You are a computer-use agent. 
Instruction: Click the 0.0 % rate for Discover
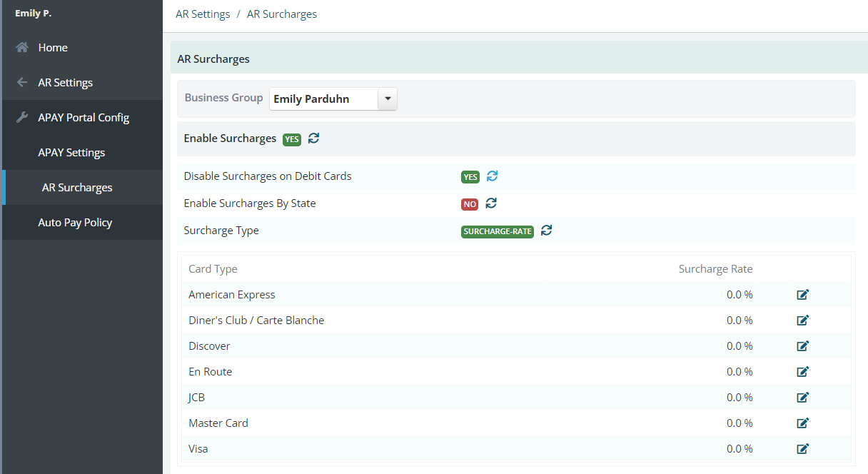click(740, 346)
